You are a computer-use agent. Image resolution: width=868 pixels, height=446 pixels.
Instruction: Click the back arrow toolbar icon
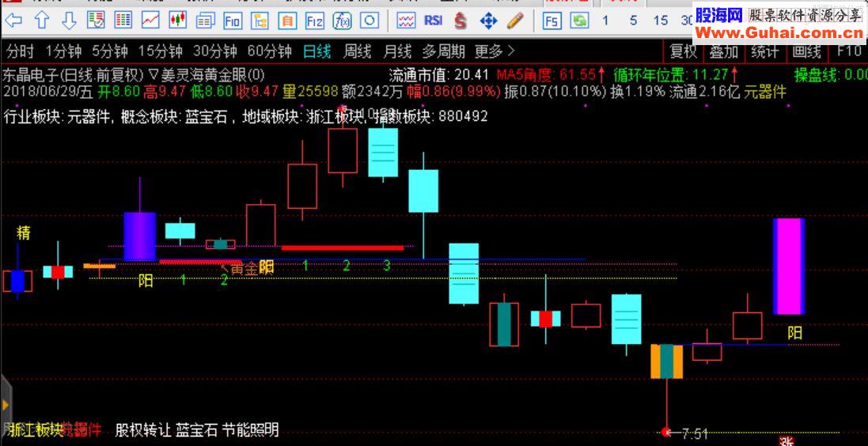pos(13,21)
